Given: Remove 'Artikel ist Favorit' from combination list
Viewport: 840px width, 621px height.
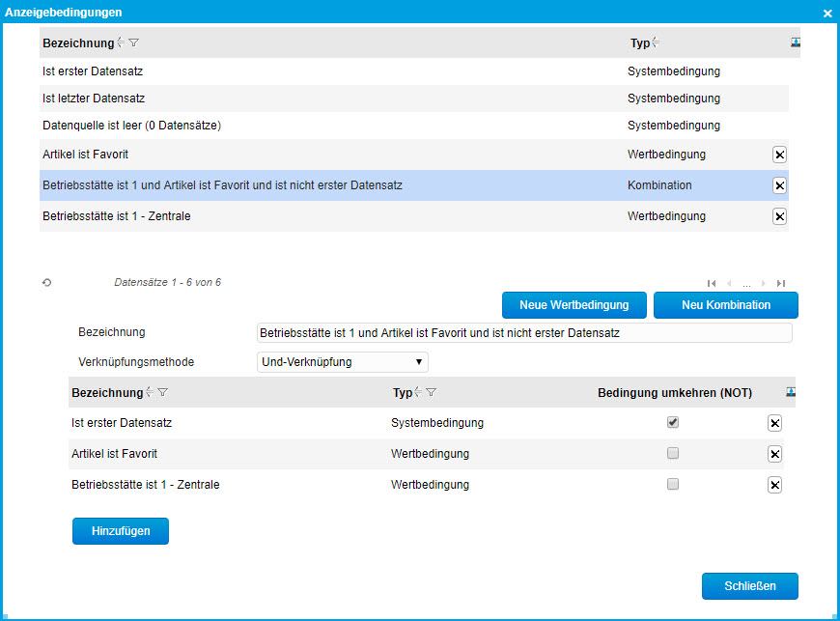Looking at the screenshot, I should point(774,454).
